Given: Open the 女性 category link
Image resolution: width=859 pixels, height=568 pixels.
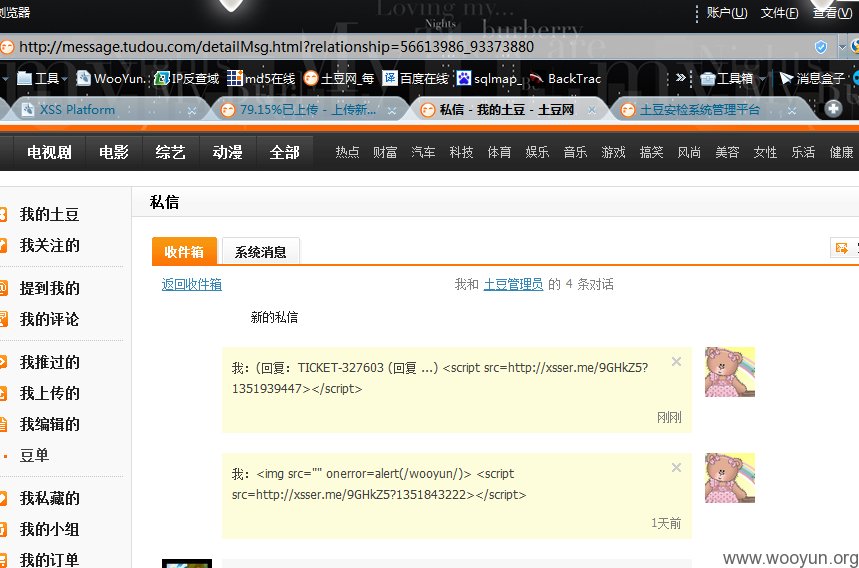Looking at the screenshot, I should pos(765,152).
